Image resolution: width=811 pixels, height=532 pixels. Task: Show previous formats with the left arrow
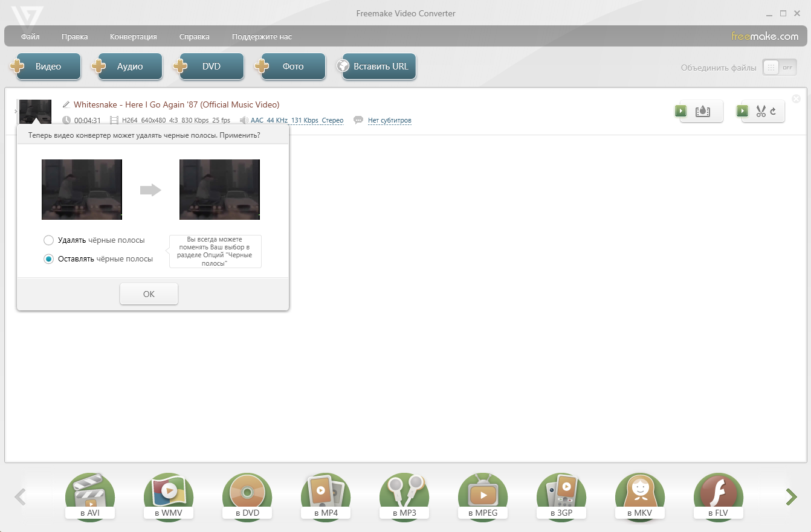tap(20, 497)
